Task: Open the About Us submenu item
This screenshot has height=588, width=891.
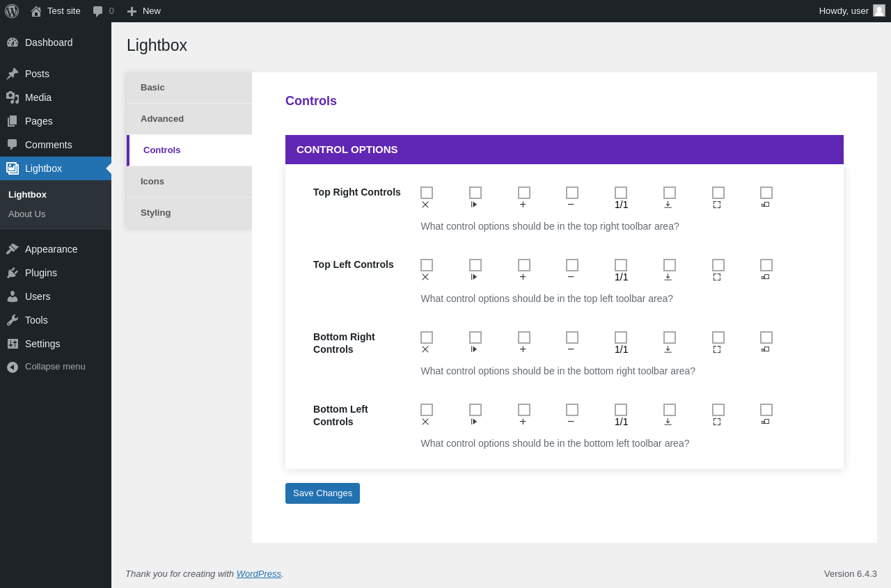Action: point(27,214)
